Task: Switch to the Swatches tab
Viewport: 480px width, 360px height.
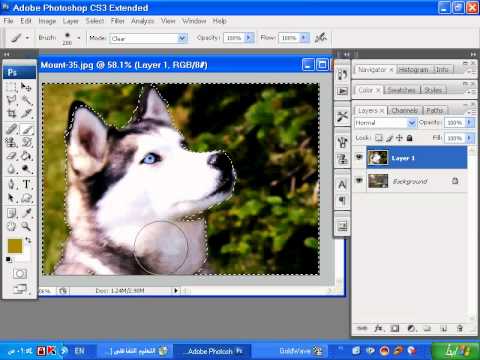Action: [401, 90]
